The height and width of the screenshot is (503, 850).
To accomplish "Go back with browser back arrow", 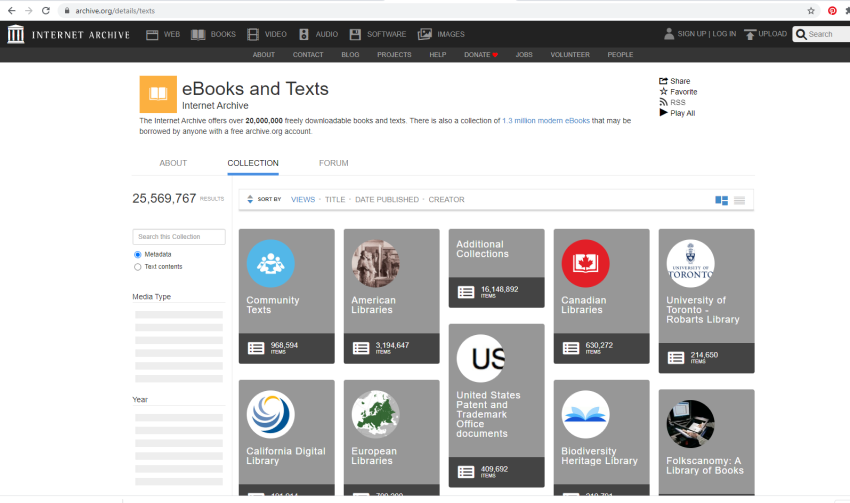I will pyautogui.click(x=11, y=10).
